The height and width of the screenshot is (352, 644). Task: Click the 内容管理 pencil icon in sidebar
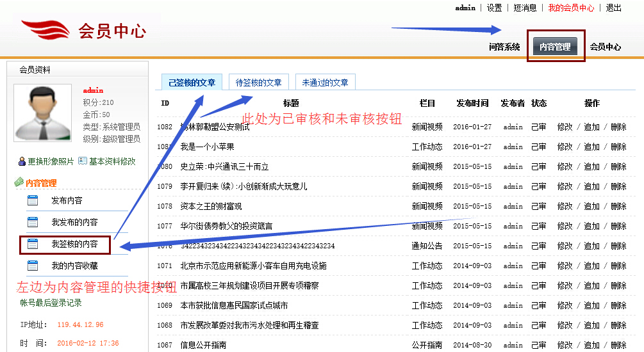(19, 183)
